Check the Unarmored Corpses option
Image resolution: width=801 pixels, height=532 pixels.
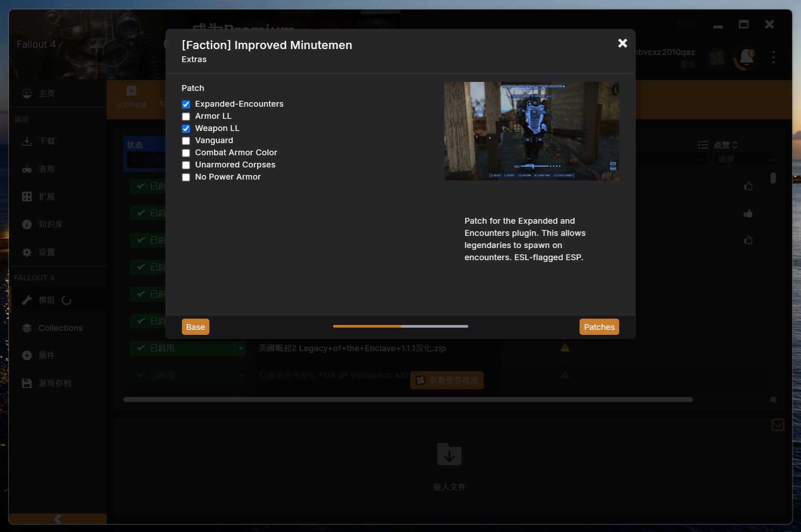[186, 165]
